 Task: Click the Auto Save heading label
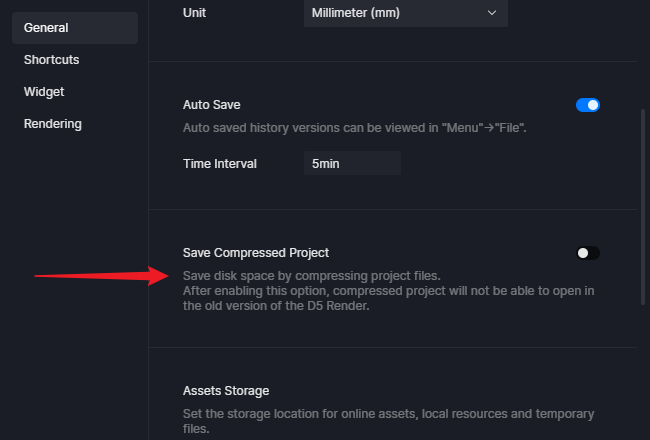(211, 105)
